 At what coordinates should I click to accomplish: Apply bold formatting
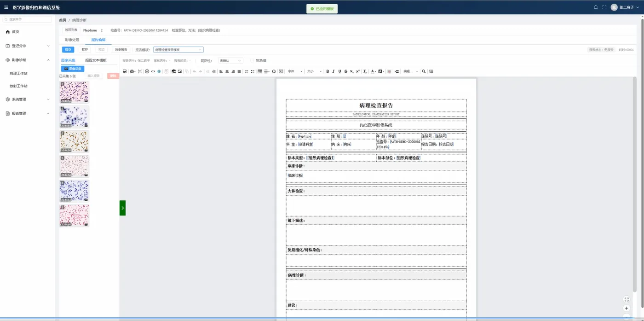tap(328, 71)
